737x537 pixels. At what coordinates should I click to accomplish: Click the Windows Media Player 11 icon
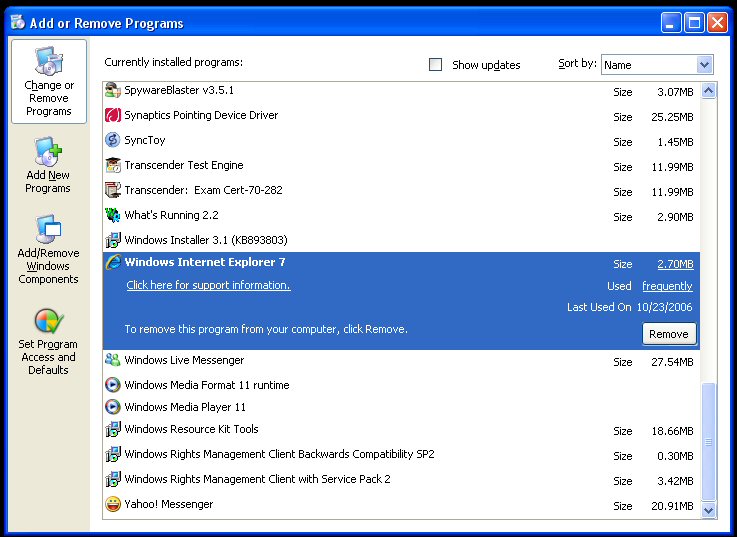click(x=113, y=407)
